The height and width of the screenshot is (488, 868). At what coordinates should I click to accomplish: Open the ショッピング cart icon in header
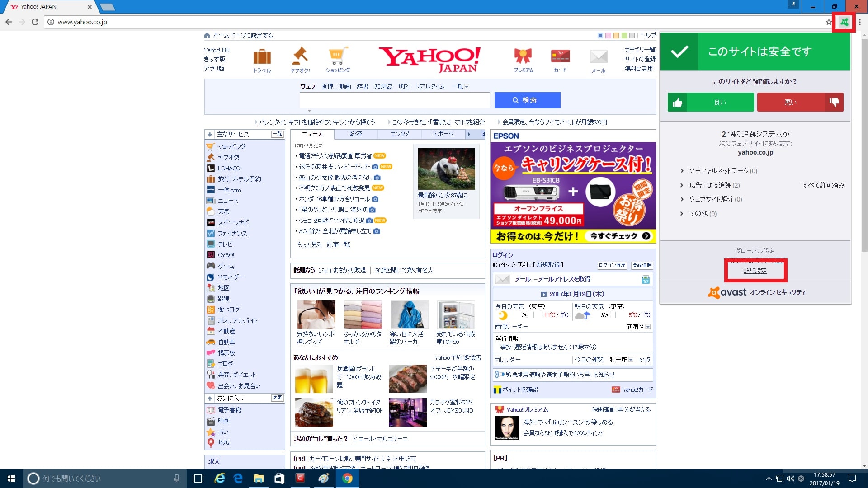(x=338, y=56)
